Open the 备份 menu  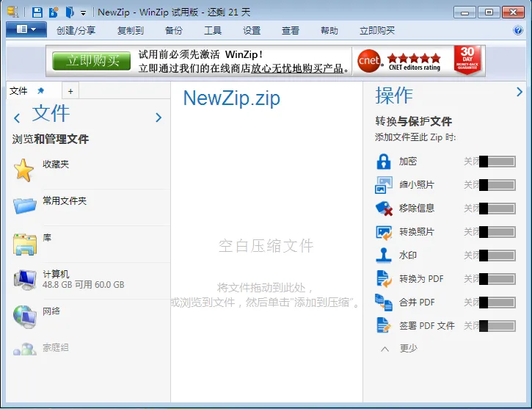pyautogui.click(x=174, y=31)
